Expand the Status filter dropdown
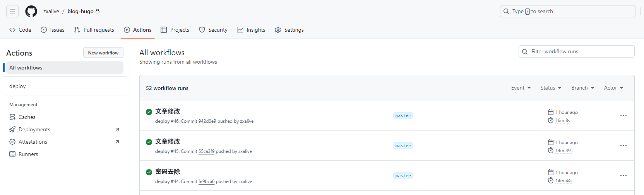This screenshot has height=195, width=644. coord(550,88)
